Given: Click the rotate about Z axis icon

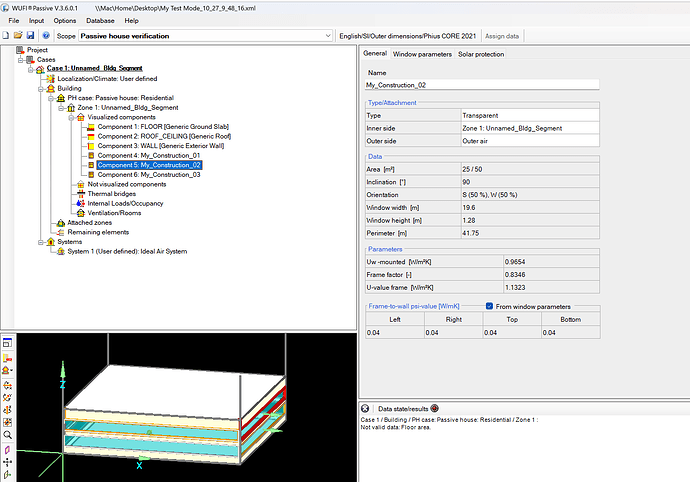Looking at the screenshot, I should [7, 410].
